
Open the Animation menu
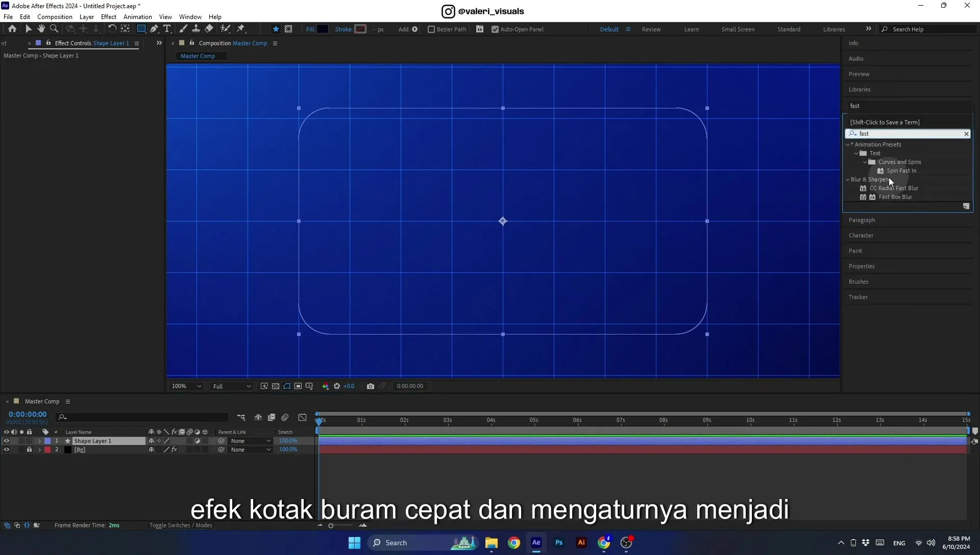tap(138, 17)
